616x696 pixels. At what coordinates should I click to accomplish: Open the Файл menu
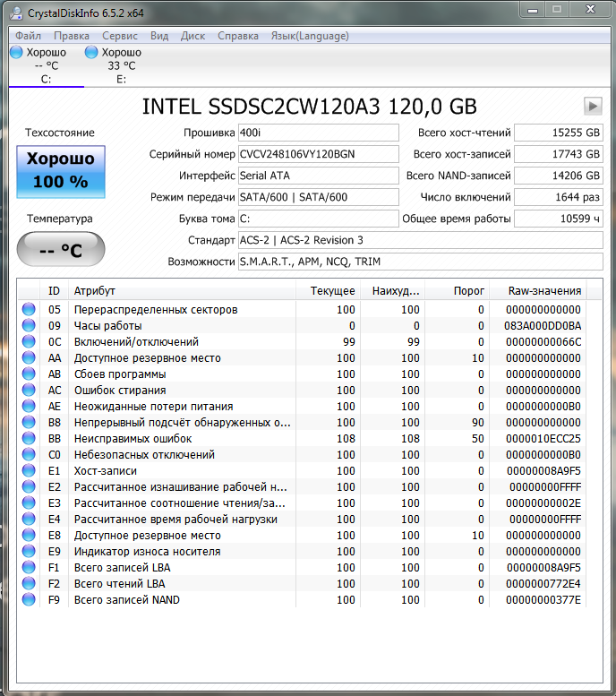28,36
